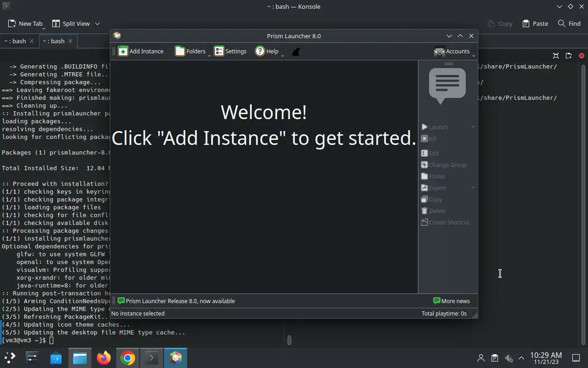Open Prism Launcher Release 8.0 news link
Image resolution: width=588 pixels, height=368 pixels.
[x=176, y=301]
